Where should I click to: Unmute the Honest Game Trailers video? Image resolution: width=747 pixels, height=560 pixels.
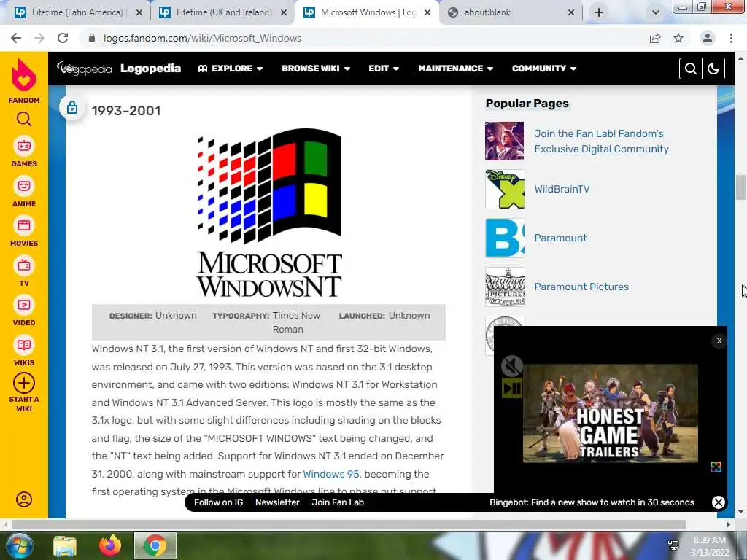pos(512,366)
